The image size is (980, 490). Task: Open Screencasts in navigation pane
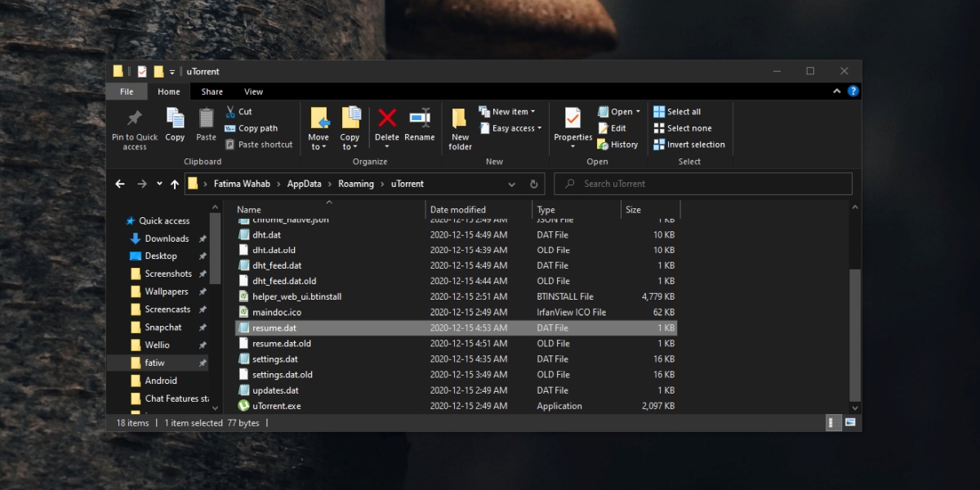coord(167,310)
